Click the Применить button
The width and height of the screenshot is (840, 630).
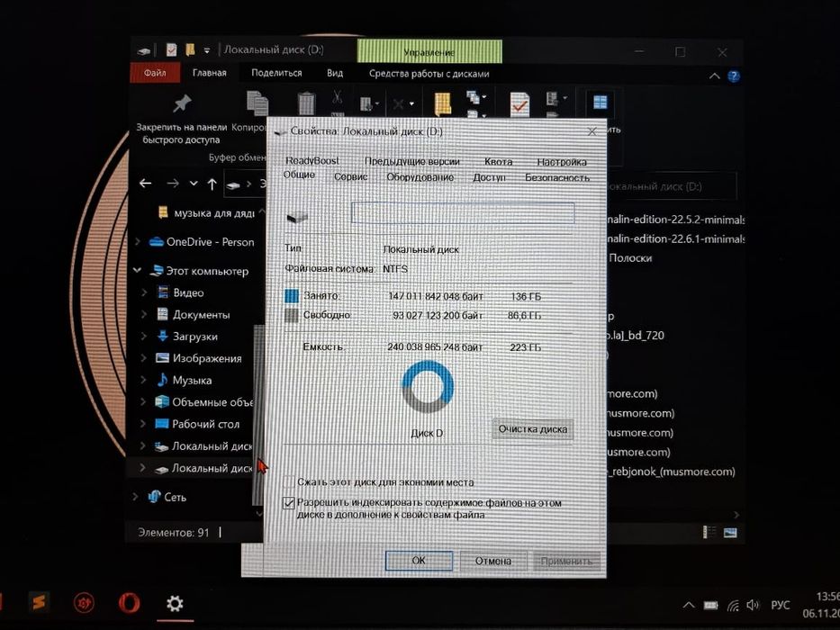pos(566,562)
